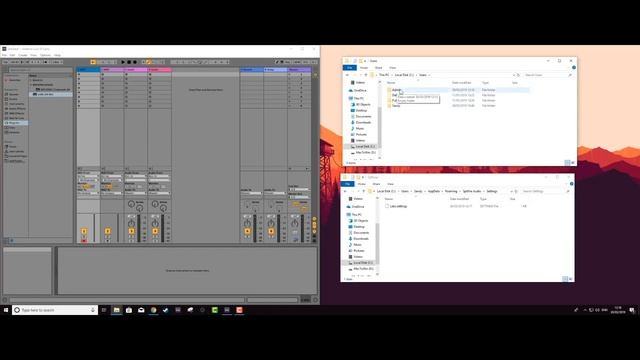The image size is (640, 360).
Task: Select Sounds category in Ableton browser
Action: click(13, 94)
